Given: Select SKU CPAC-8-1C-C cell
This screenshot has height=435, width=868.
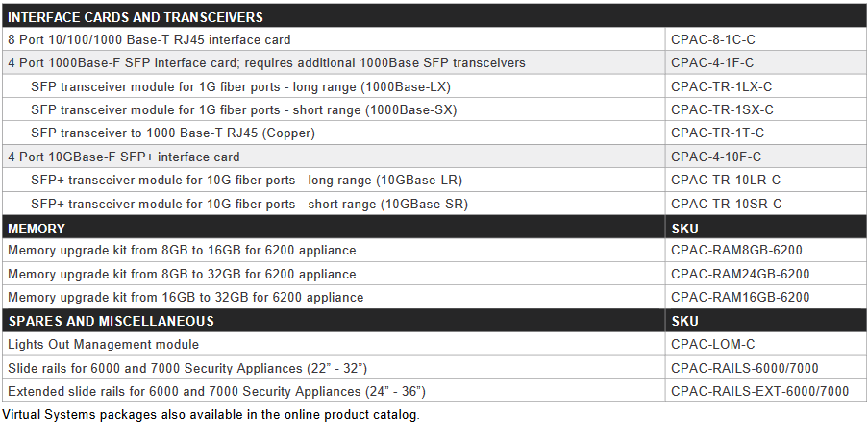Looking at the screenshot, I should [712, 40].
